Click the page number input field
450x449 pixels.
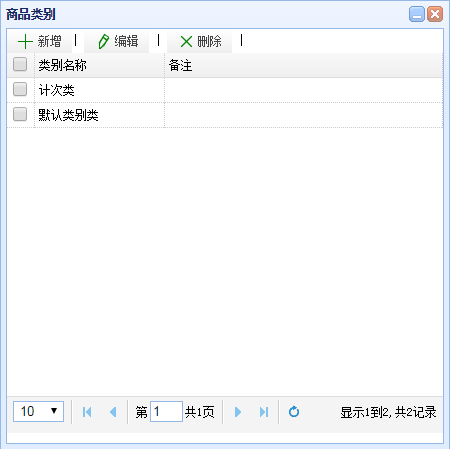[x=166, y=411]
